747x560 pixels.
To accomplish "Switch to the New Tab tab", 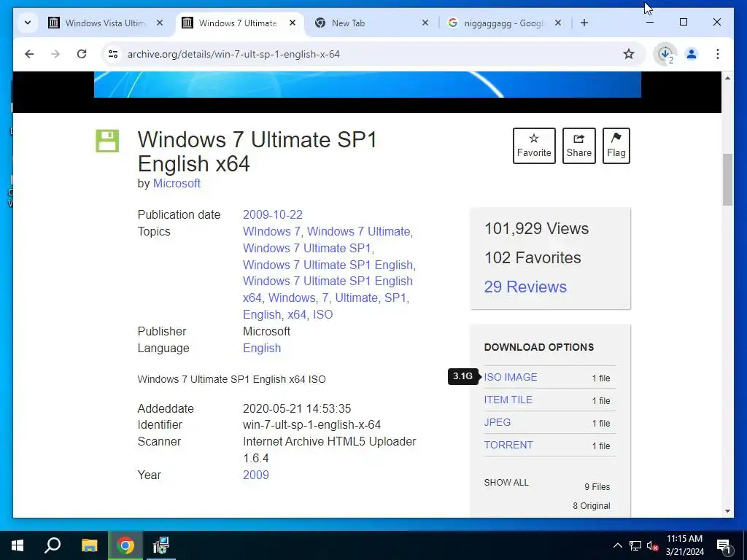I will [x=372, y=23].
